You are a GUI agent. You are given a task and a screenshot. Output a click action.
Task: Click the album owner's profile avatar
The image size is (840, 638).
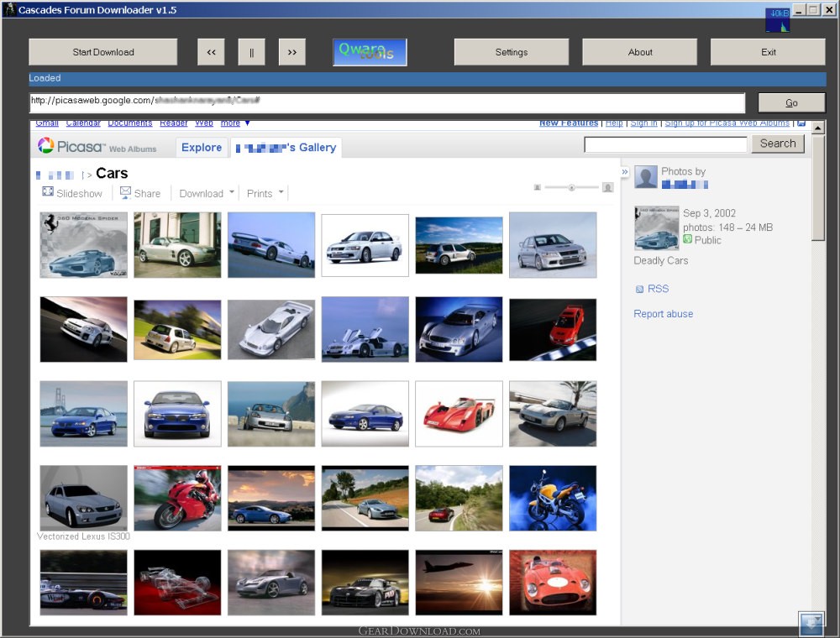[645, 176]
